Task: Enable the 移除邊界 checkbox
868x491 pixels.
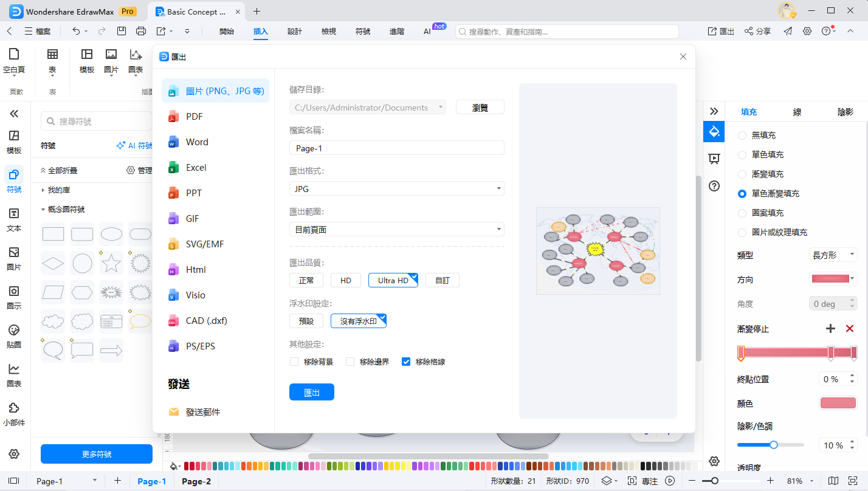Action: point(350,362)
